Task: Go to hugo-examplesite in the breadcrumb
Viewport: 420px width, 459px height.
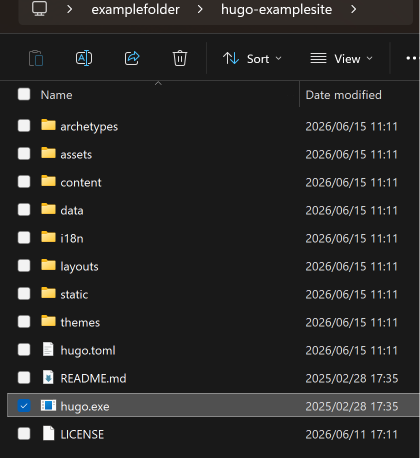Action: click(x=276, y=9)
